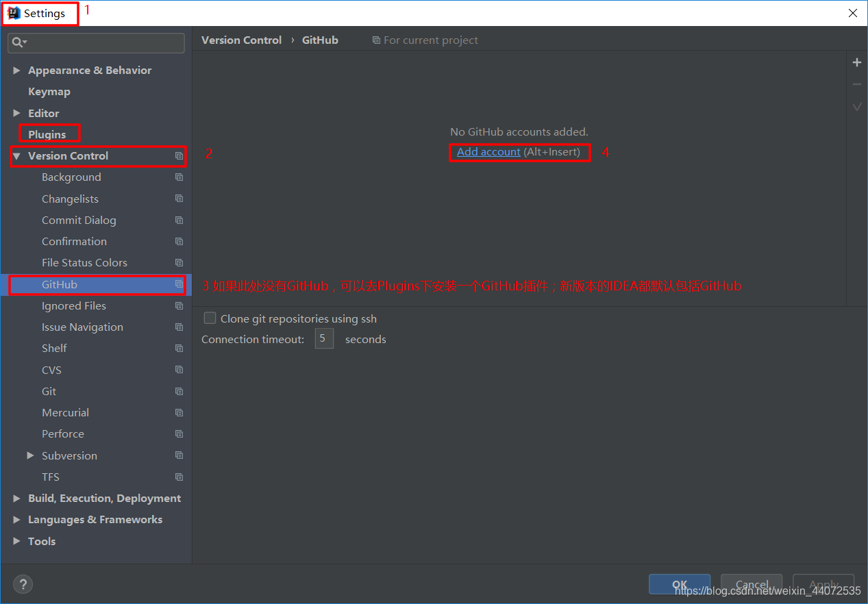
Task: Click the IntelliJ icon in title bar
Action: (14, 13)
